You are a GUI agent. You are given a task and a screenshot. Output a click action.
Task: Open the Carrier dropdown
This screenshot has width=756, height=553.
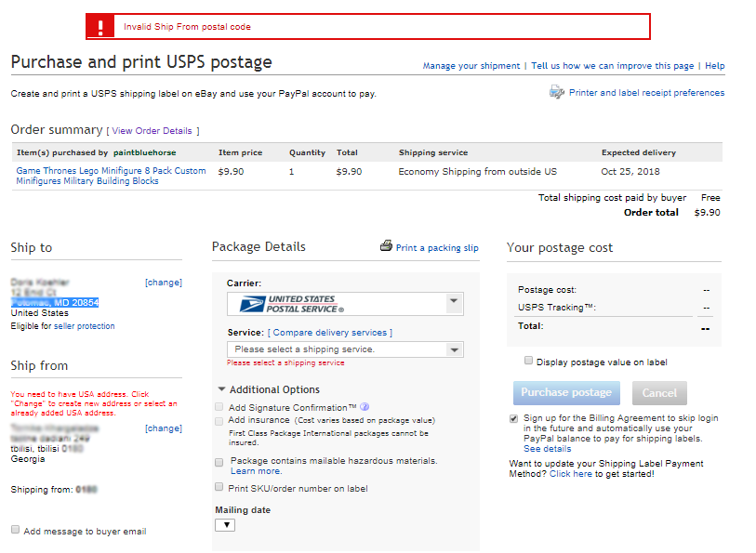pos(345,304)
